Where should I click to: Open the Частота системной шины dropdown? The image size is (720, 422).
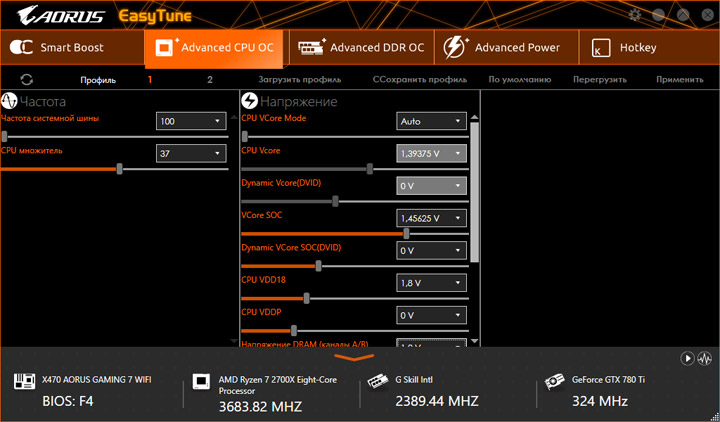point(191,121)
